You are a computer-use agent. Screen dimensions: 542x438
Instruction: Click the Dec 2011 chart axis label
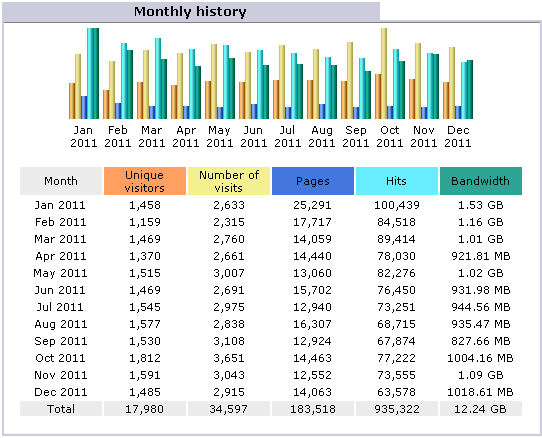458,137
